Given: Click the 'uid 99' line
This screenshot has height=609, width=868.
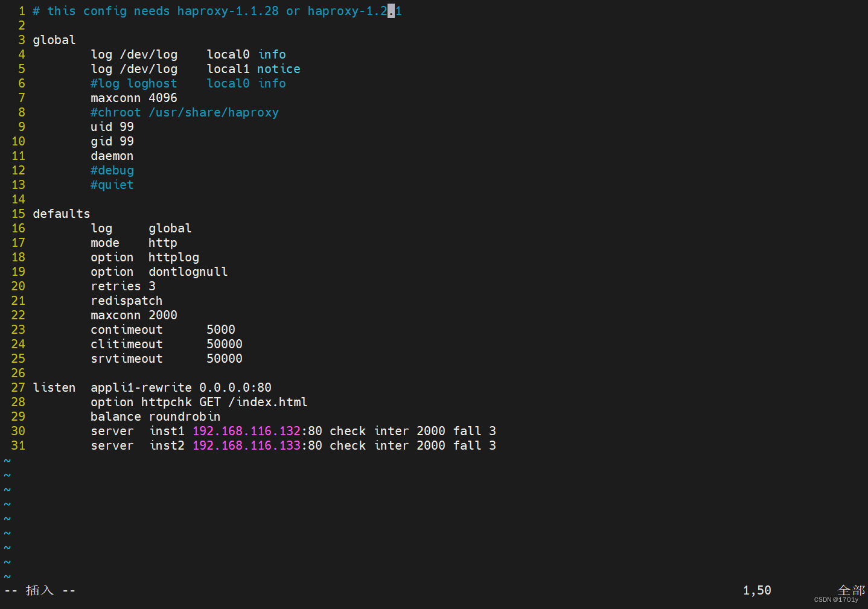Looking at the screenshot, I should pos(112,127).
